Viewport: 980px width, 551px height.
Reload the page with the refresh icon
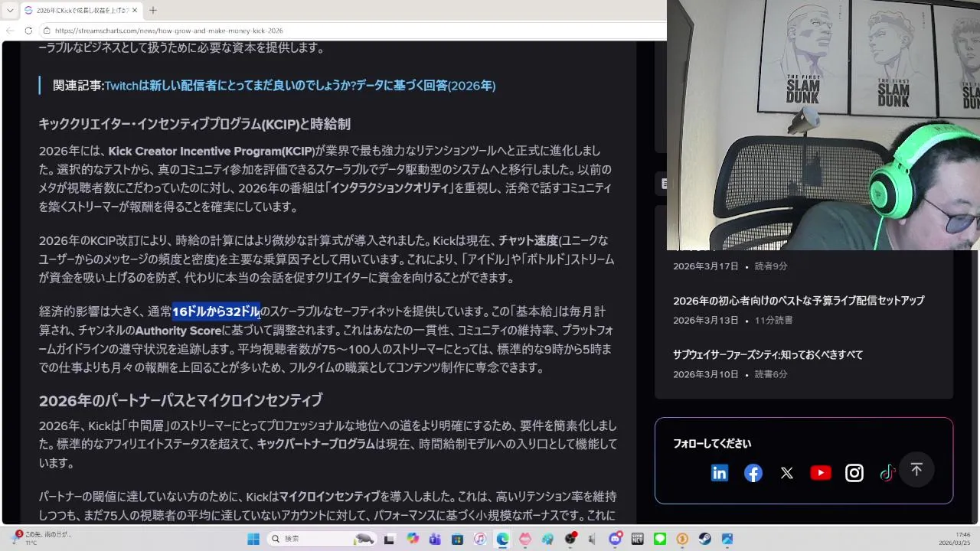coord(28,31)
